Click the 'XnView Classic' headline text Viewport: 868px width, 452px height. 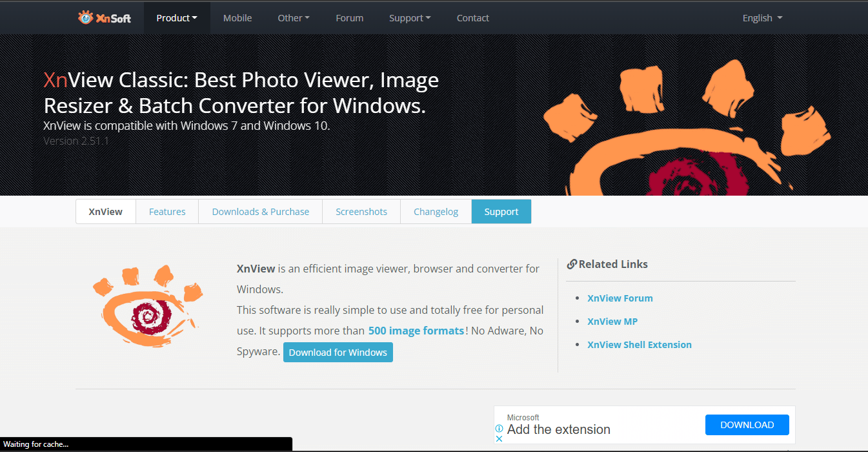(x=116, y=80)
